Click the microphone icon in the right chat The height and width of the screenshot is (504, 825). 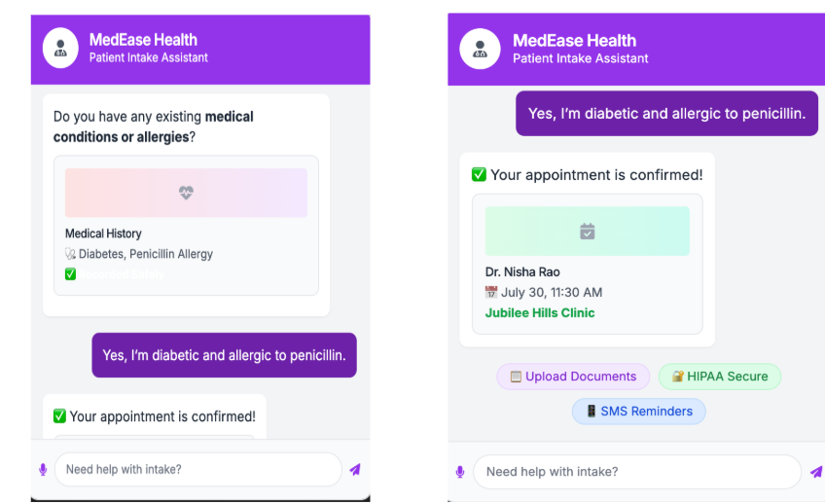click(x=460, y=472)
